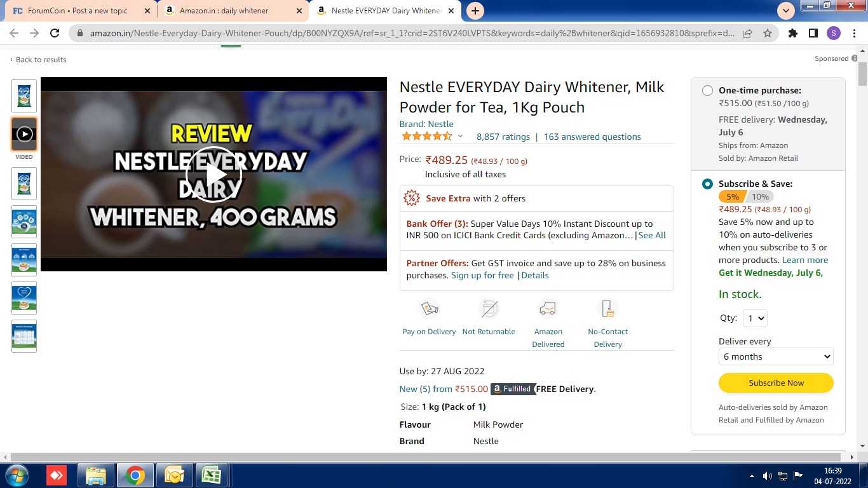This screenshot has width=868, height=488.
Task: Toggle the Chrome side panel
Action: coord(813,33)
